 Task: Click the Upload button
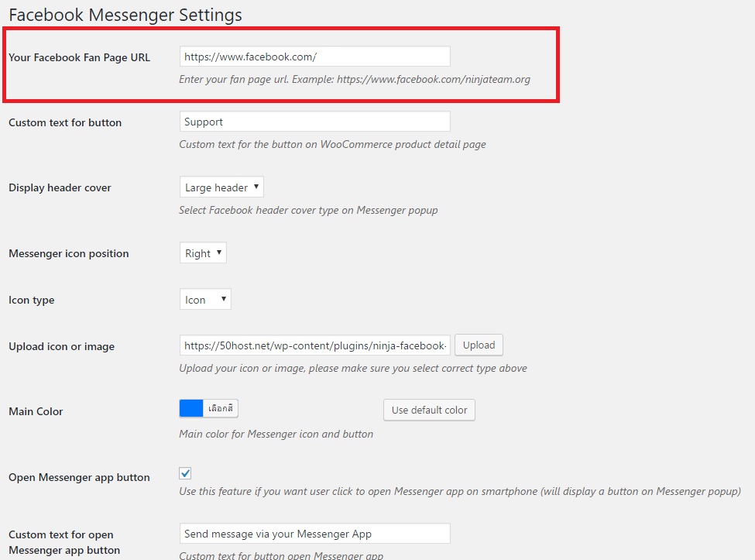479,345
